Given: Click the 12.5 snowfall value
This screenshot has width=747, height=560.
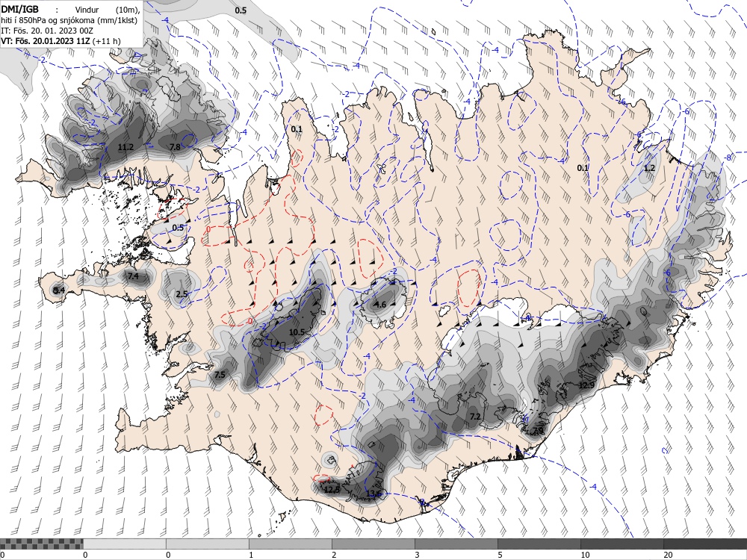Looking at the screenshot, I should (332, 489).
